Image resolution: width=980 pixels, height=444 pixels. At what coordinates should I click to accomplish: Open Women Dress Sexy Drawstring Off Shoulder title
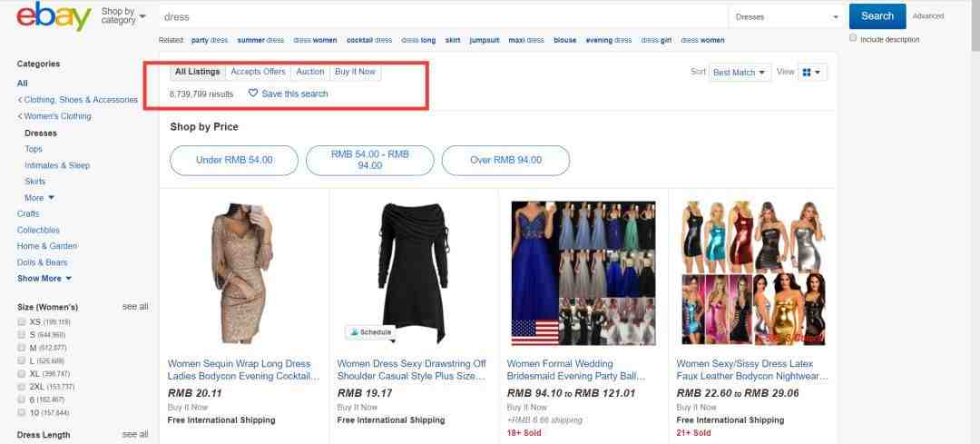412,370
